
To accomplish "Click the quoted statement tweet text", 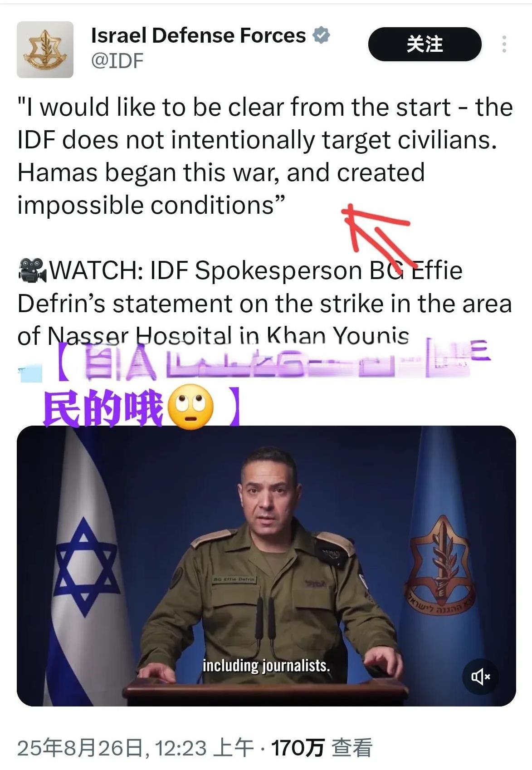I will point(265,157).
